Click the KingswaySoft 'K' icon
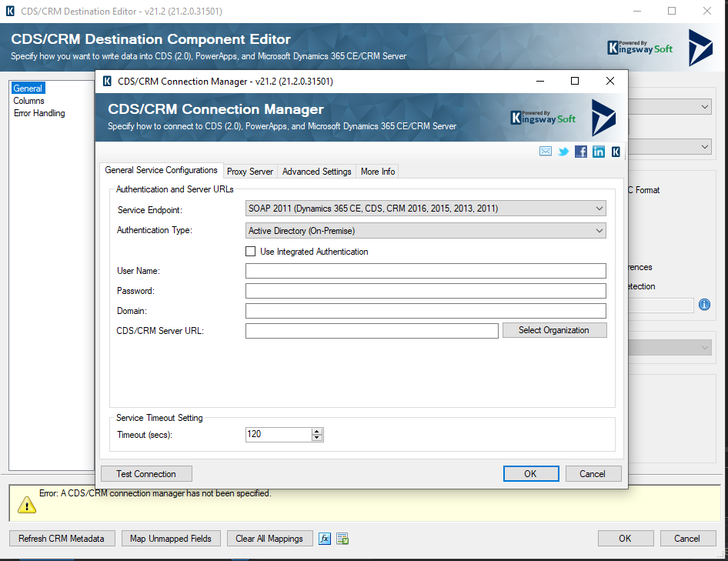Screen dimensions: 728x561 click(x=616, y=152)
